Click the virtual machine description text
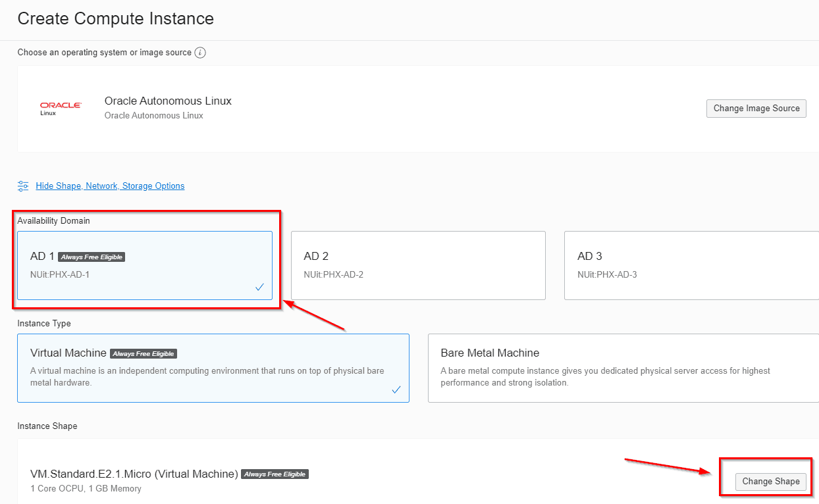The image size is (819, 504). (207, 377)
